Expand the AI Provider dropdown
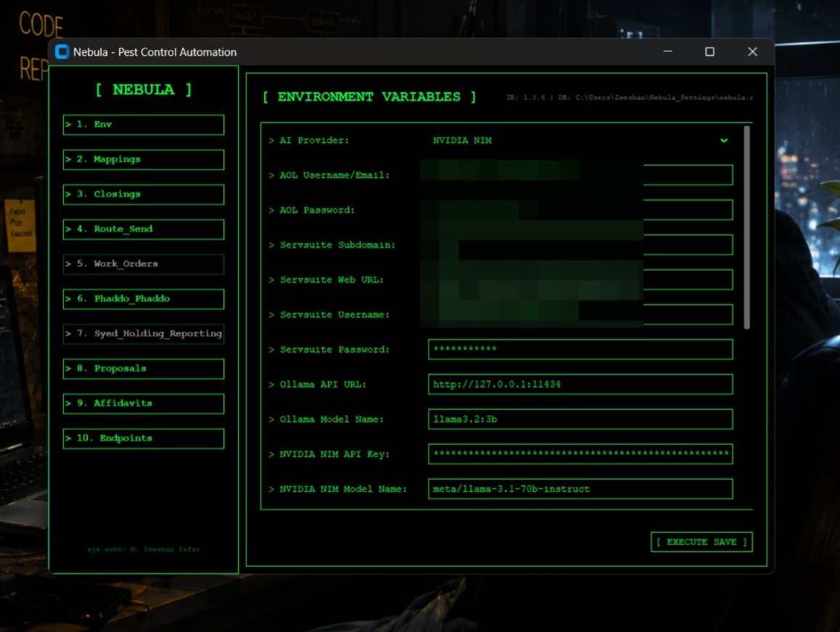The image size is (840, 632). tap(580, 141)
